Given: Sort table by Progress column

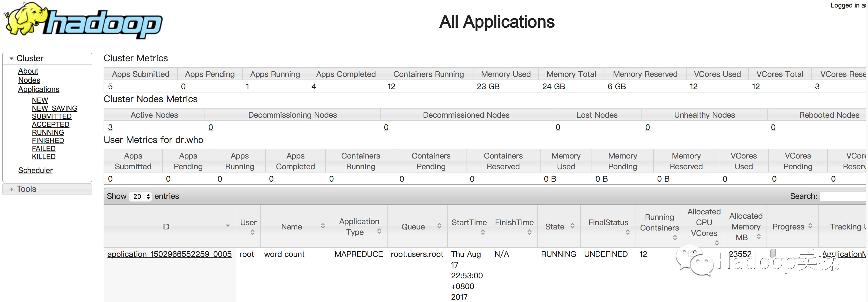Looking at the screenshot, I should tap(793, 227).
